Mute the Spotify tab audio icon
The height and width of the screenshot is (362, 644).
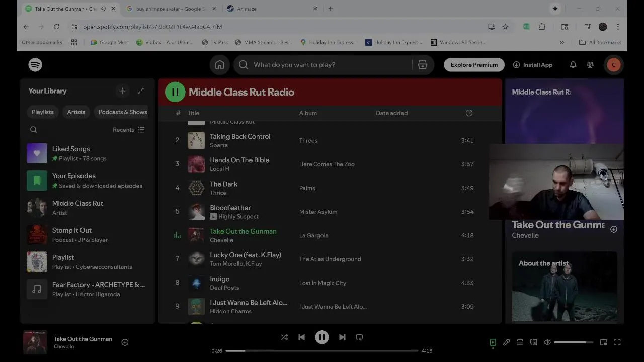[103, 9]
